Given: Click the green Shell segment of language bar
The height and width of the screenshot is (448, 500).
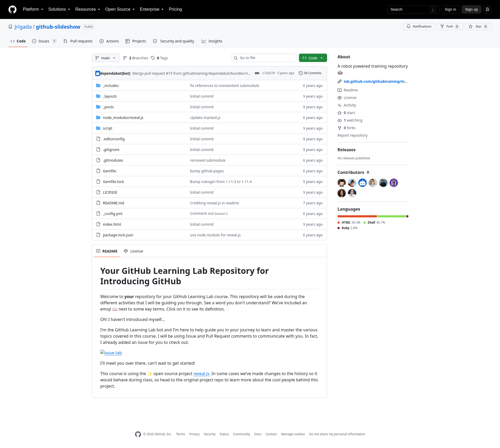Looking at the screenshot, I should (391, 216).
